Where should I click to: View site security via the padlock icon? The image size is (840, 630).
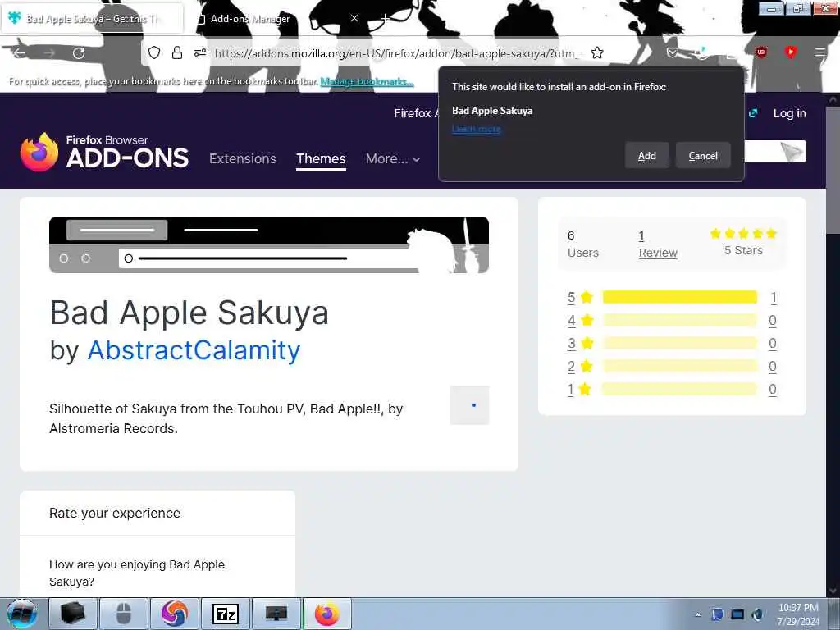(177, 52)
